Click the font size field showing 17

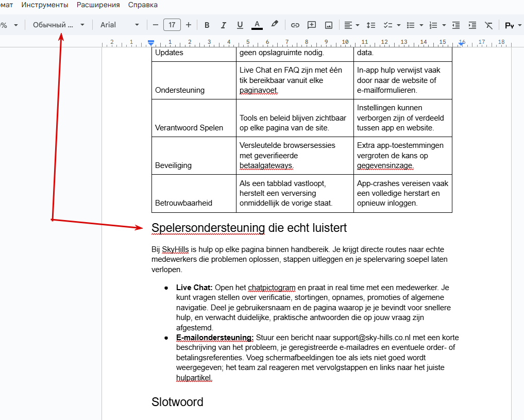point(172,25)
